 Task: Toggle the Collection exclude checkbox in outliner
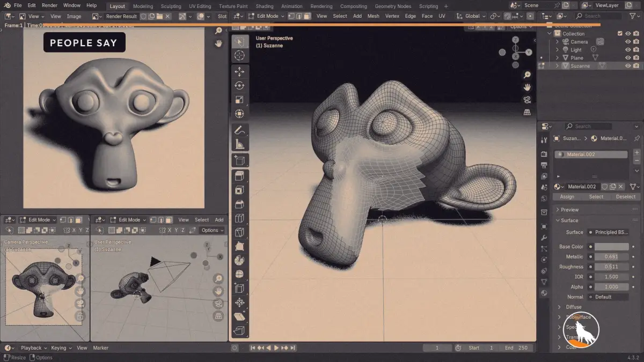point(620,34)
